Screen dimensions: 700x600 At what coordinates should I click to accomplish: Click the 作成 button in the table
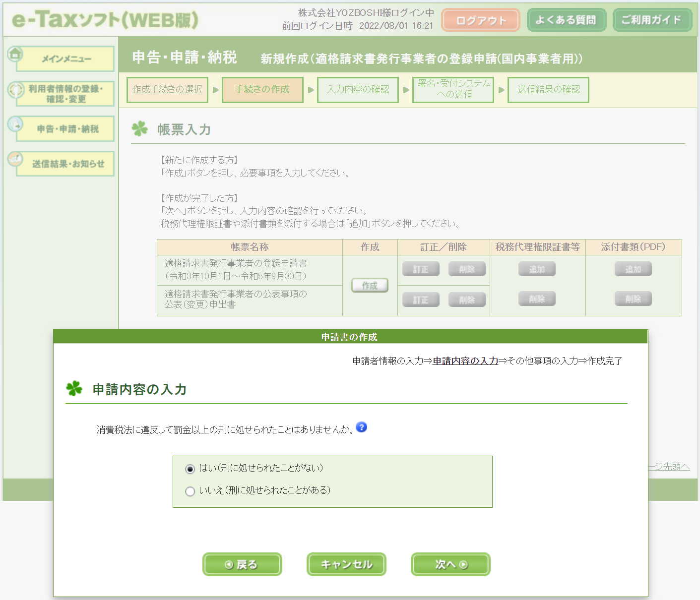(370, 285)
